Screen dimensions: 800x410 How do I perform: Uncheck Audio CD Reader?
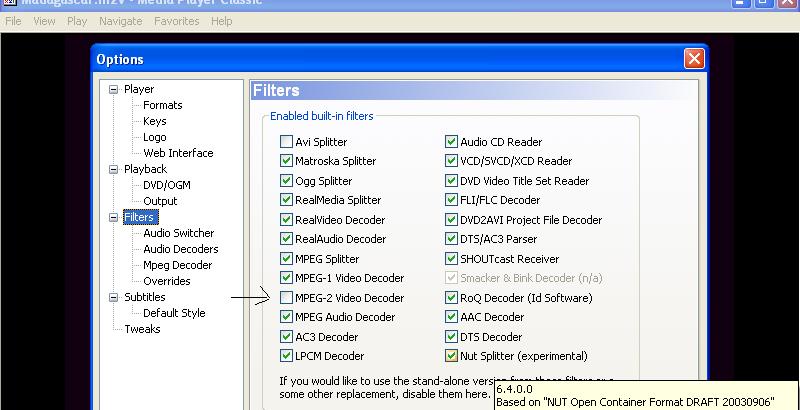pyautogui.click(x=451, y=142)
